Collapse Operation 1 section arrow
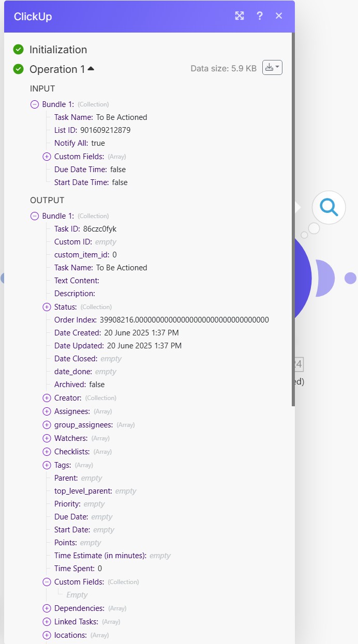 point(91,69)
